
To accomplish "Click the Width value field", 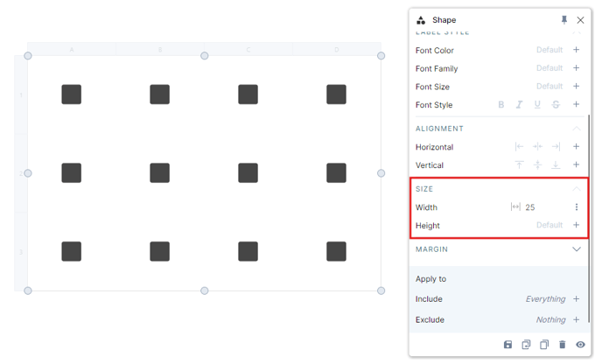I will [530, 207].
